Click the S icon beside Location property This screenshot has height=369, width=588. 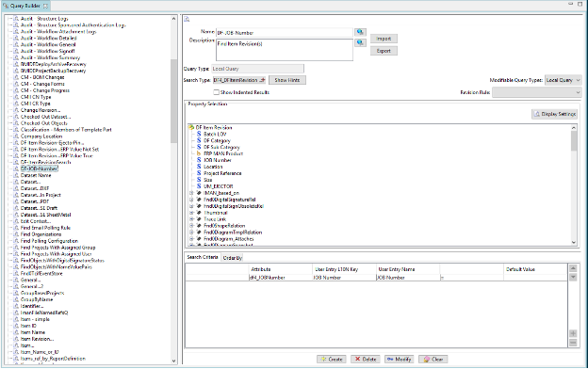pyautogui.click(x=199, y=167)
